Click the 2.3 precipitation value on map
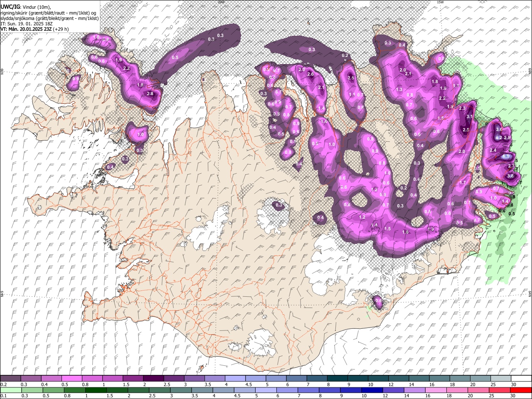This screenshot has height=399, width=532. 462,108
